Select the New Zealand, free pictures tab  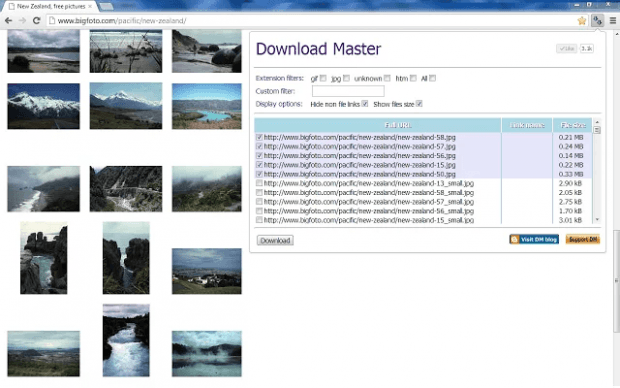(51, 6)
